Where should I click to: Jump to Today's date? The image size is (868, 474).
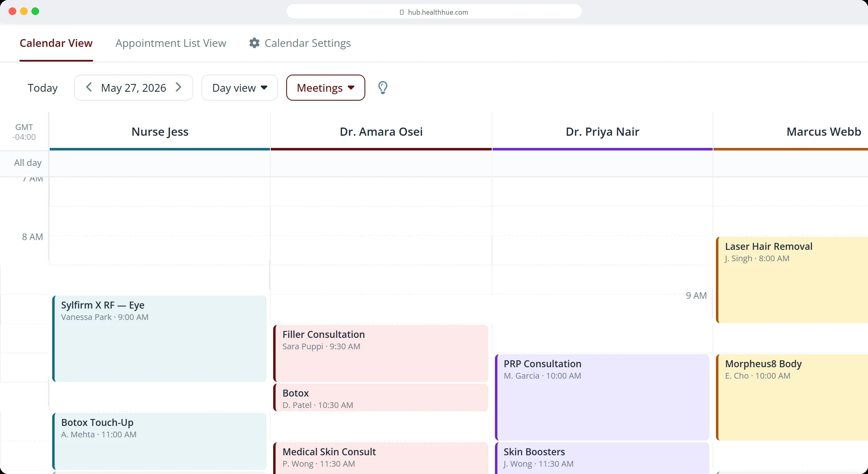pyautogui.click(x=43, y=88)
